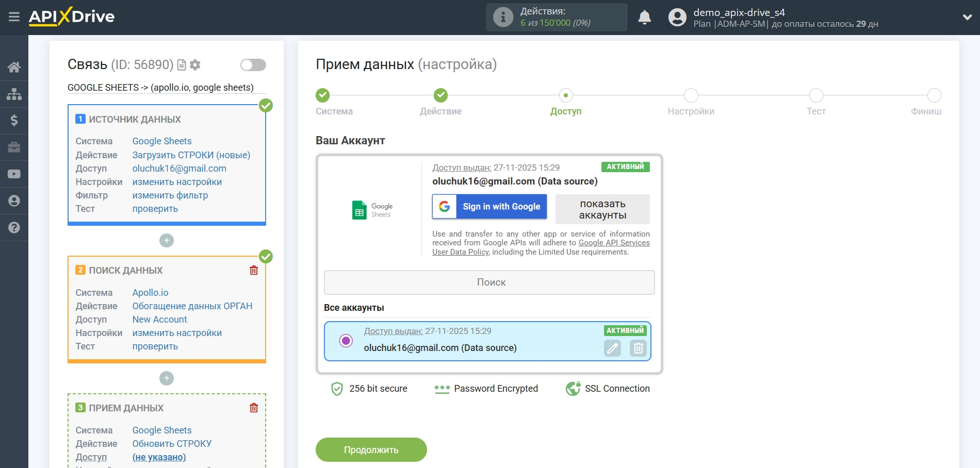This screenshot has width=980, height=468.
Task: Expand accounts with "показать аккаунты"
Action: tap(602, 209)
